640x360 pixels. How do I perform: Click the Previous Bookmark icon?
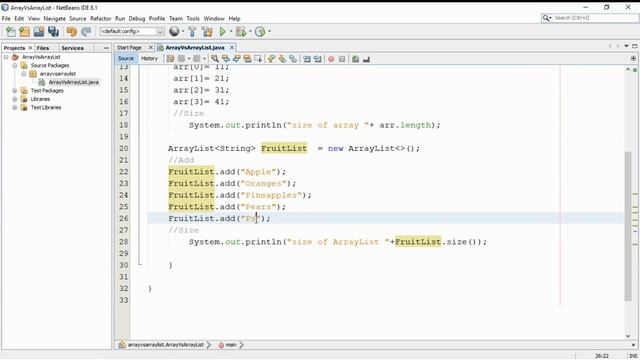coord(271,59)
